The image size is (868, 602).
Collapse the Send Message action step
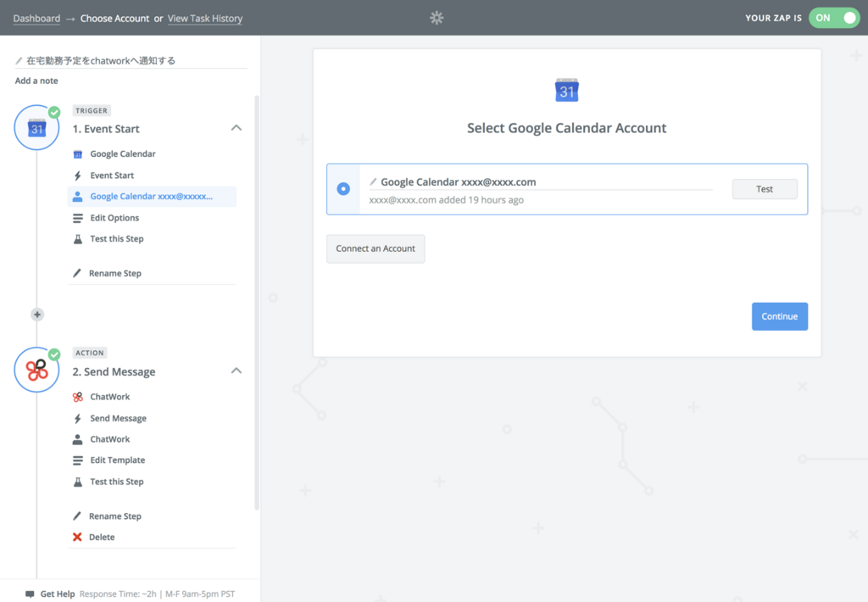point(236,371)
